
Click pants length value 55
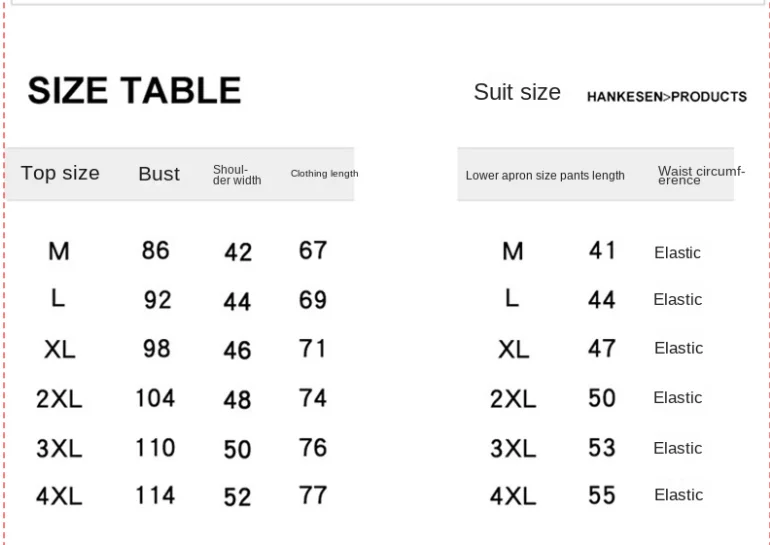pyautogui.click(x=602, y=495)
